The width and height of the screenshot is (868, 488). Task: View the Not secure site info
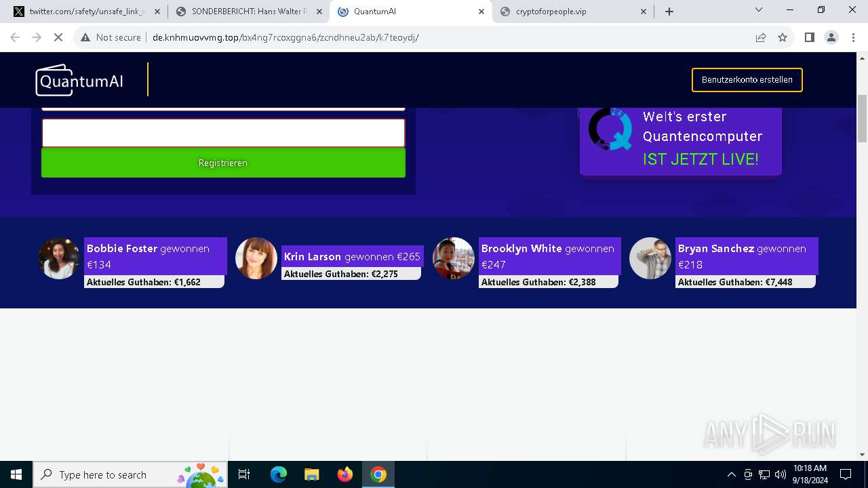(111, 37)
